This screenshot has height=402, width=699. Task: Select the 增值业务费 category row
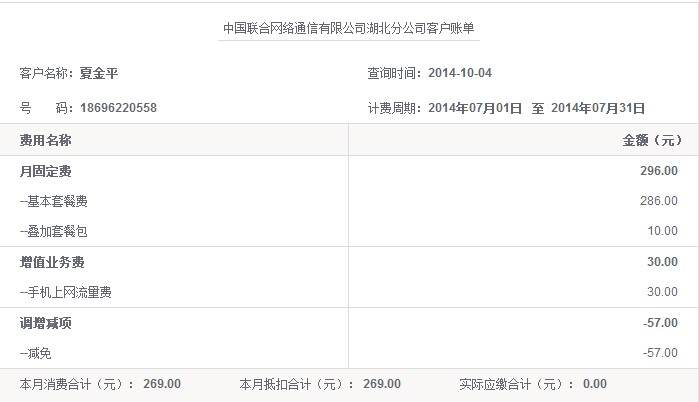pos(52,262)
